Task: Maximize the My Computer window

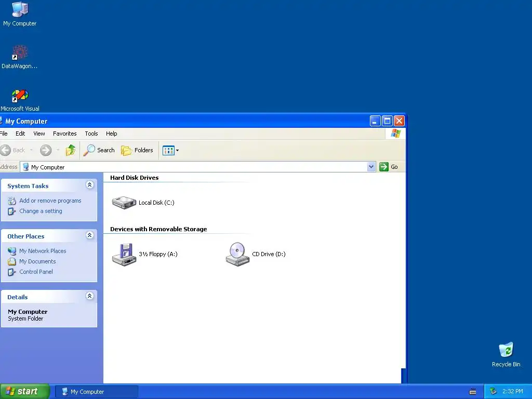Action: tap(387, 121)
